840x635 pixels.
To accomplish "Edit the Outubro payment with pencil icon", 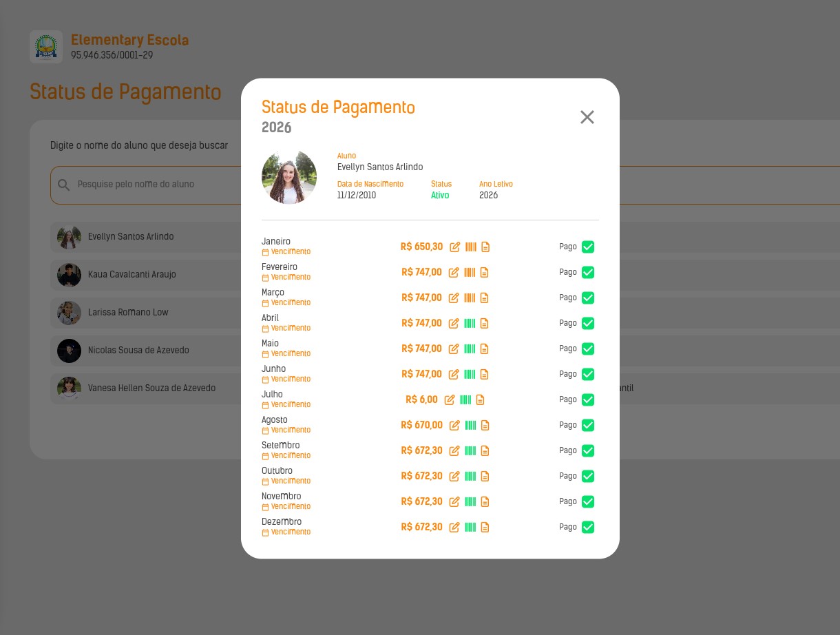I will [454, 476].
